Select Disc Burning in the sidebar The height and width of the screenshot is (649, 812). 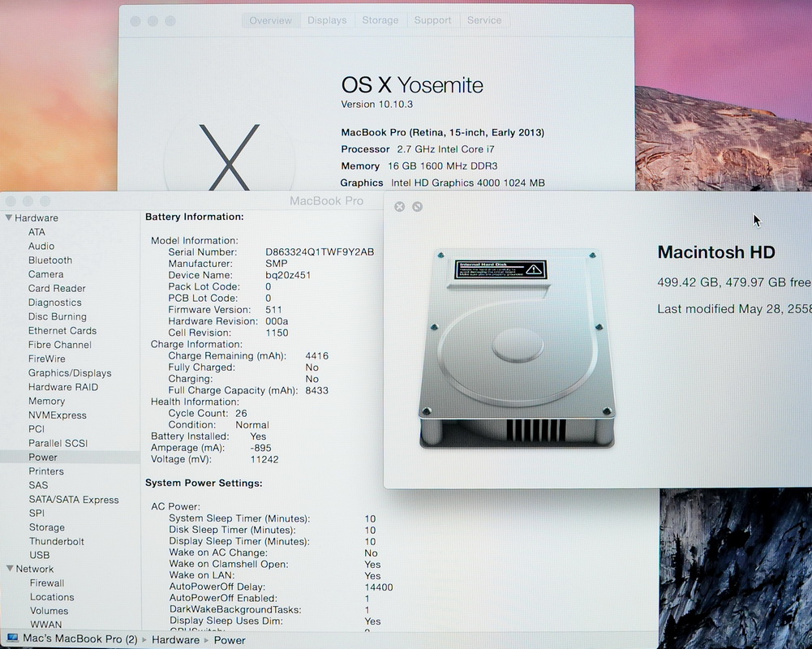click(58, 316)
